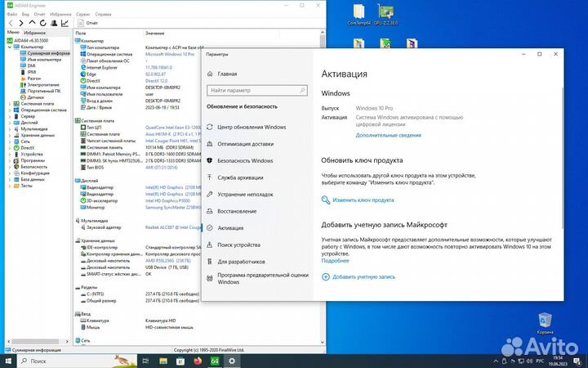Image resolution: width=588 pixels, height=368 pixels.
Task: Expand the Хранение данных tree node
Action: click(10, 135)
